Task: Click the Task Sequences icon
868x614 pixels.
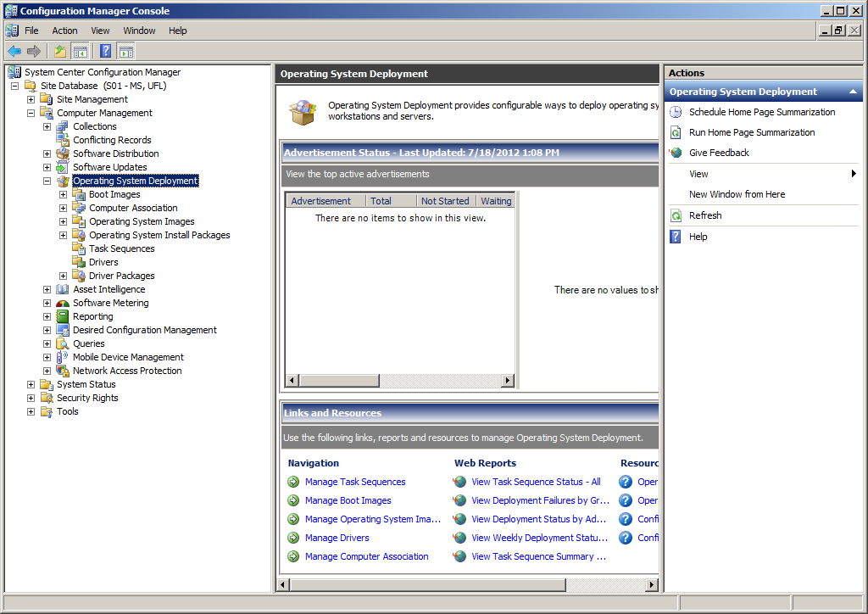Action: click(79, 248)
